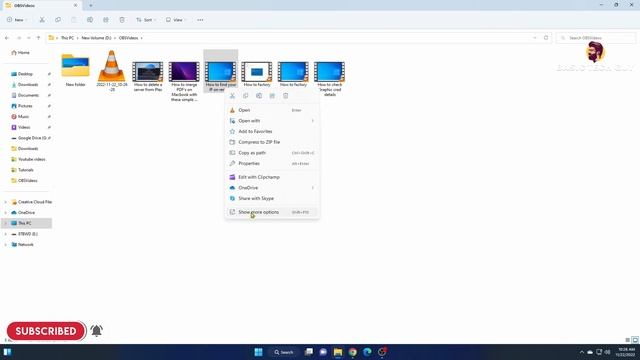Click the Delete trash icon atop the context menu
Screen dimensions: 640x360
[x=285, y=96]
